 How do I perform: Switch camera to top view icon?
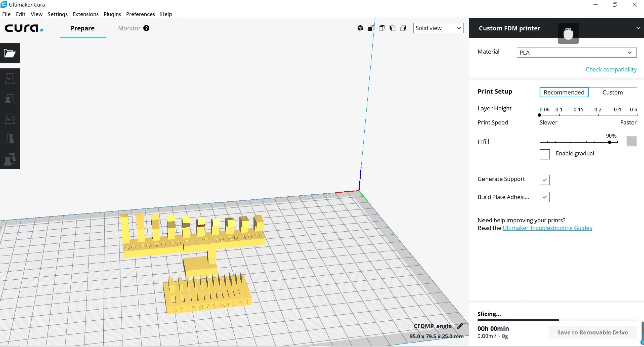(x=382, y=28)
